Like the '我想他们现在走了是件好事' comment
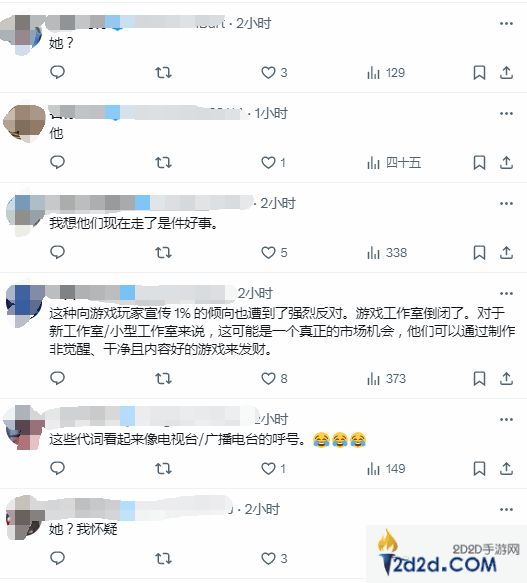 tap(274, 252)
